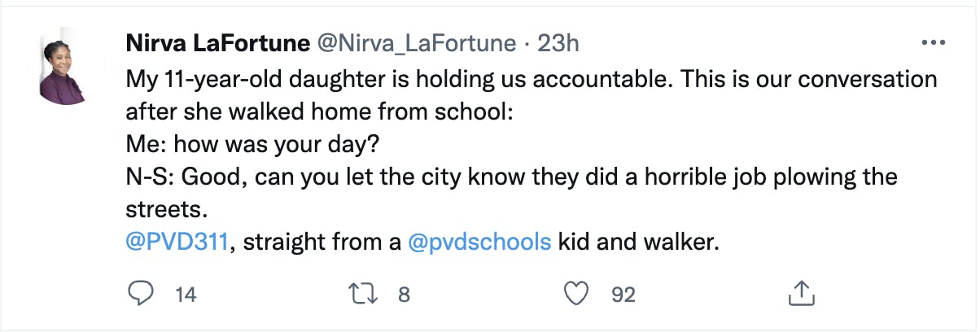Viewport: 980px width, 332px height.
Task: Click the retweet count of 8
Action: click(x=403, y=295)
